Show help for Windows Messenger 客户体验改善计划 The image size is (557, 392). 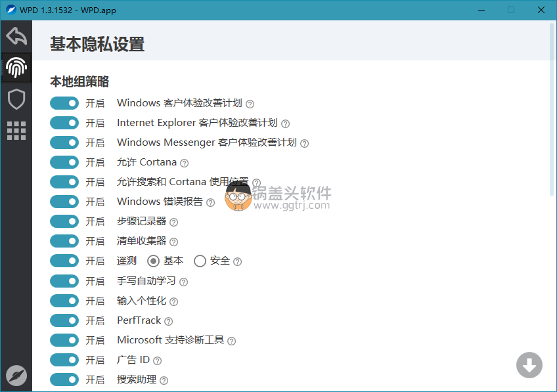coord(304,143)
